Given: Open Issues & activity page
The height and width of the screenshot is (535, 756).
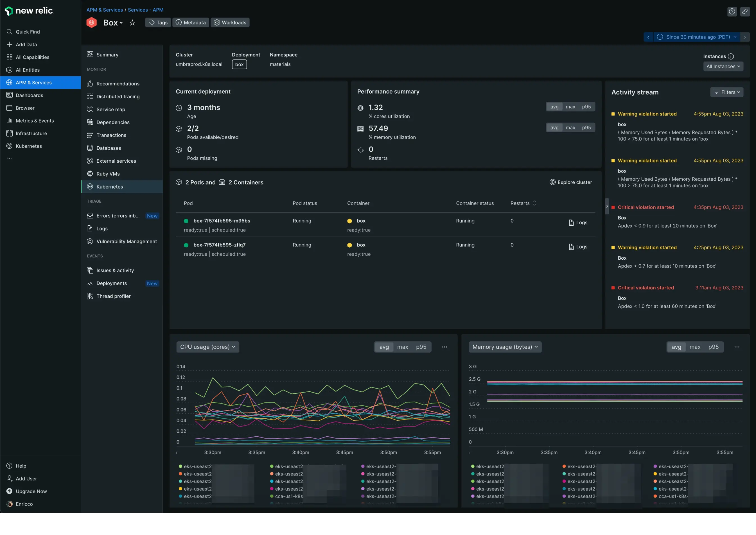Looking at the screenshot, I should 122,271.
